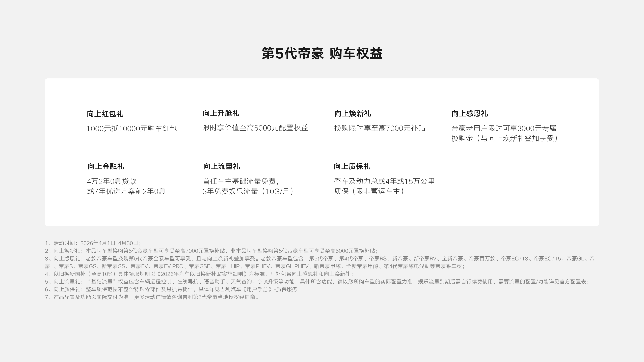Click the 4万2年0息贷款 line
This screenshot has width=644, height=362.
pyautogui.click(x=112, y=181)
